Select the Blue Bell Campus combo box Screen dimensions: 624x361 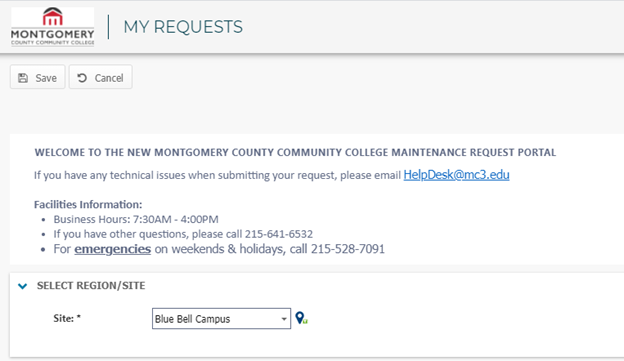point(221,318)
